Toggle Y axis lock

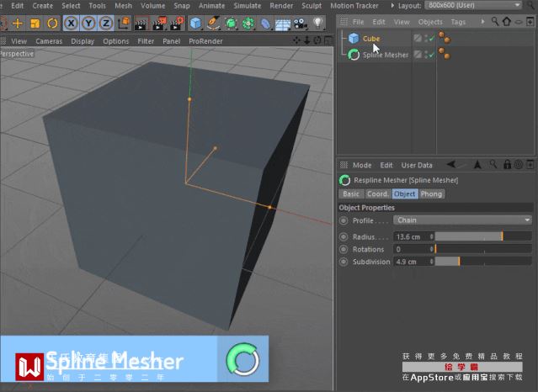(x=88, y=24)
